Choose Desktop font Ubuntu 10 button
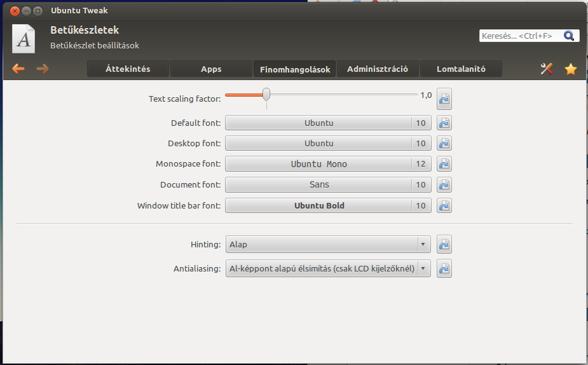Screen dimensions: 588x365 (x=328, y=143)
